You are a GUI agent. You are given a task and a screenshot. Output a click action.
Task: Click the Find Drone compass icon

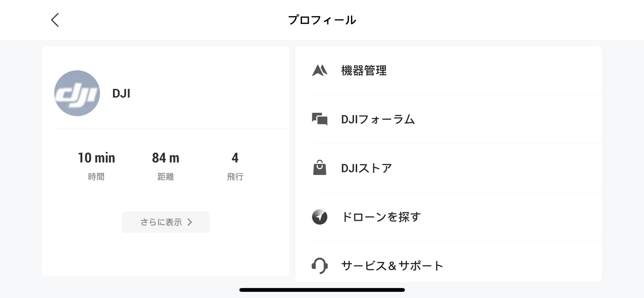point(319,217)
